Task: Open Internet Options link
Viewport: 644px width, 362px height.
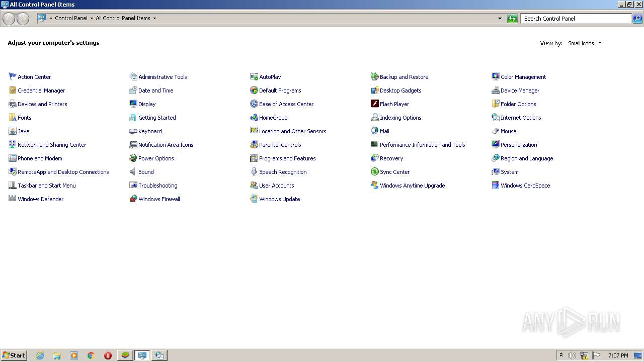Action: coord(521,118)
